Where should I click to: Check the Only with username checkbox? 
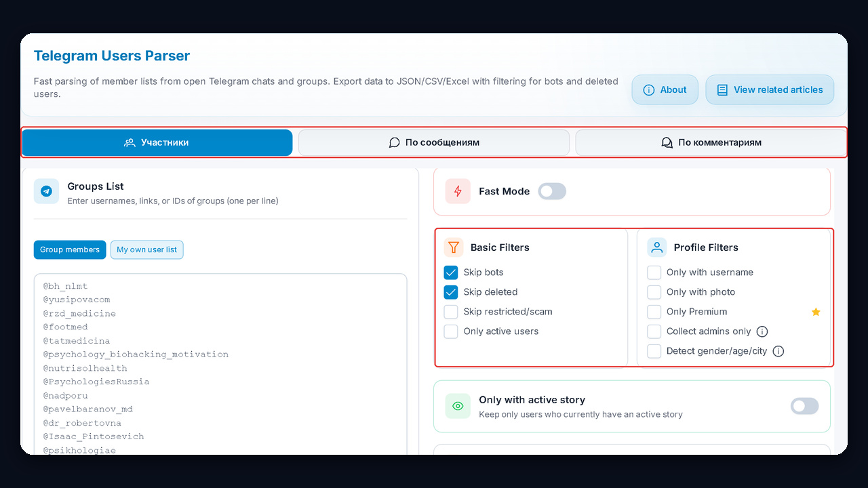pos(654,272)
